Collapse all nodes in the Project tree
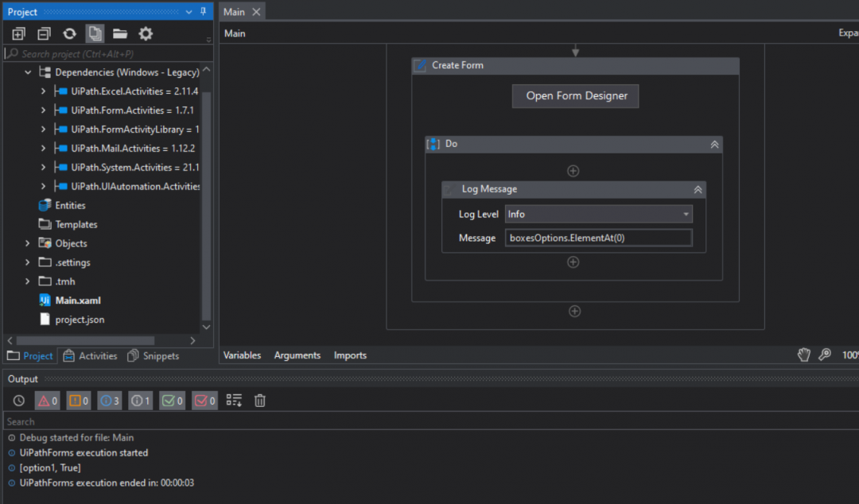The height and width of the screenshot is (504, 859). (x=43, y=33)
